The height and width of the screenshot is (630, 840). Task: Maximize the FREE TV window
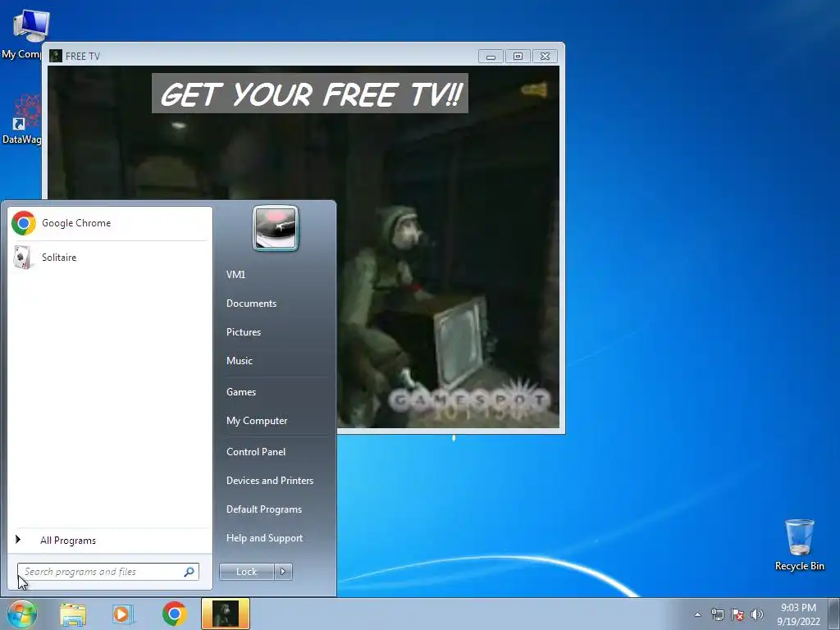pyautogui.click(x=518, y=57)
